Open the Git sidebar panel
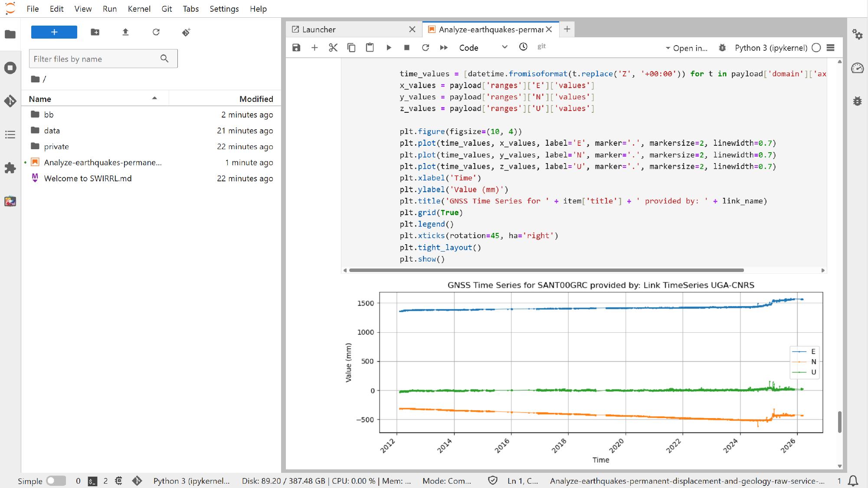 click(x=10, y=101)
